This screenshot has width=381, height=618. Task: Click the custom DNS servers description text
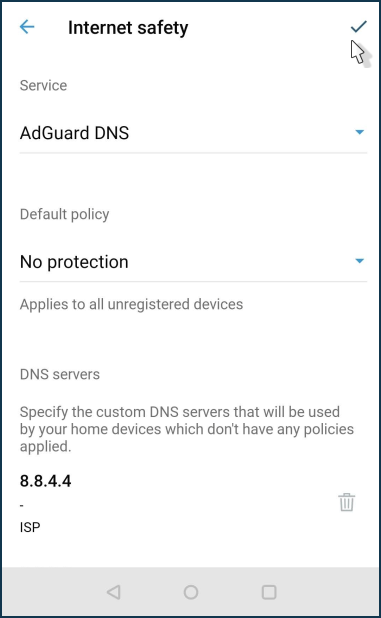pyautogui.click(x=187, y=429)
